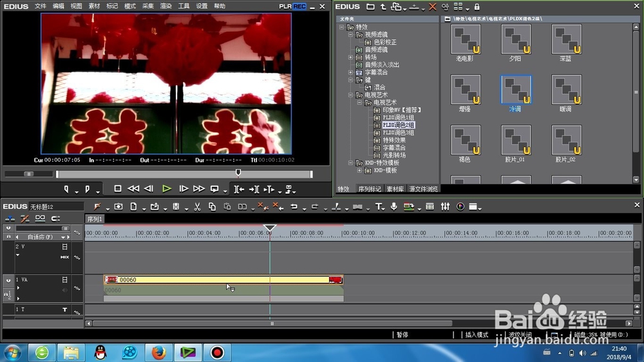644x362 pixels.
Task: Open the timeline snapshot camera icon
Action: click(118, 207)
